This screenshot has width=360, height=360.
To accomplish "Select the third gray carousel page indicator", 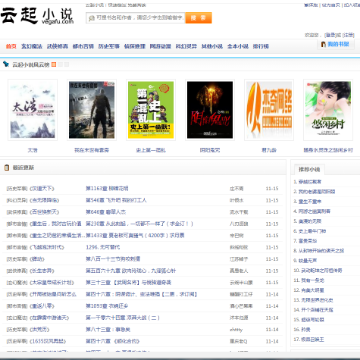I will coord(67,64).
